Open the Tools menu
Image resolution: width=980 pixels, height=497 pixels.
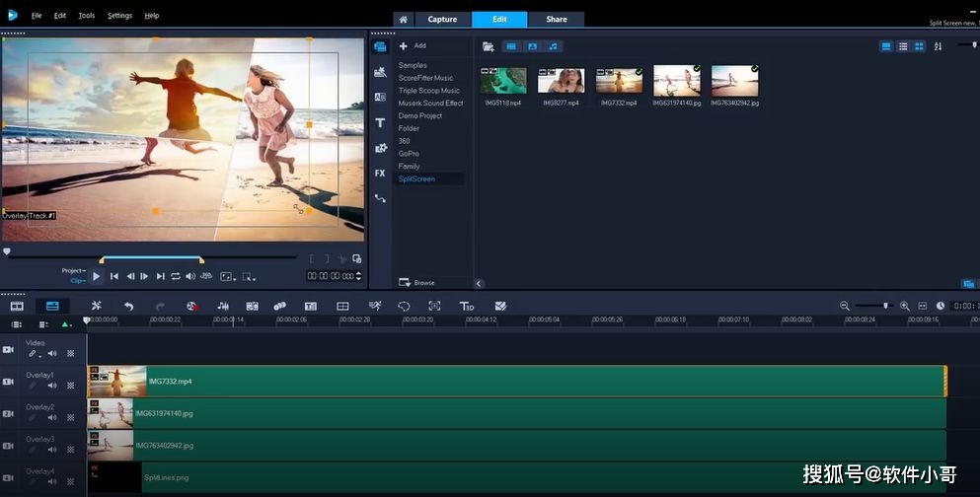click(x=87, y=16)
